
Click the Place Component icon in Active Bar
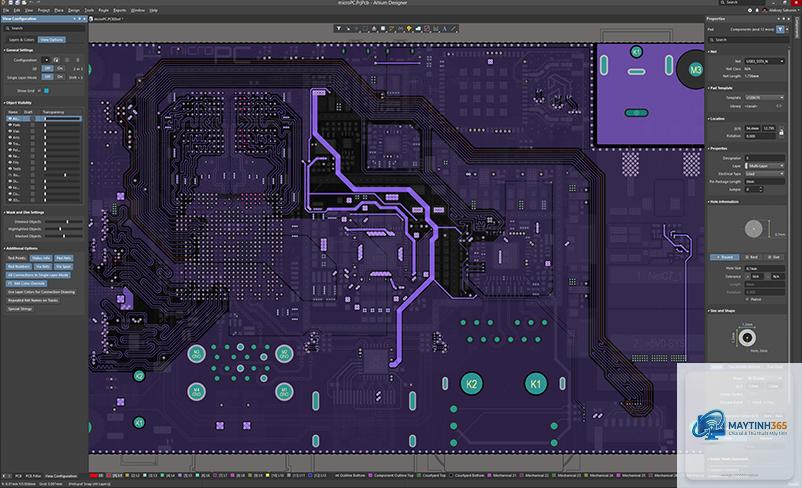pos(383,28)
